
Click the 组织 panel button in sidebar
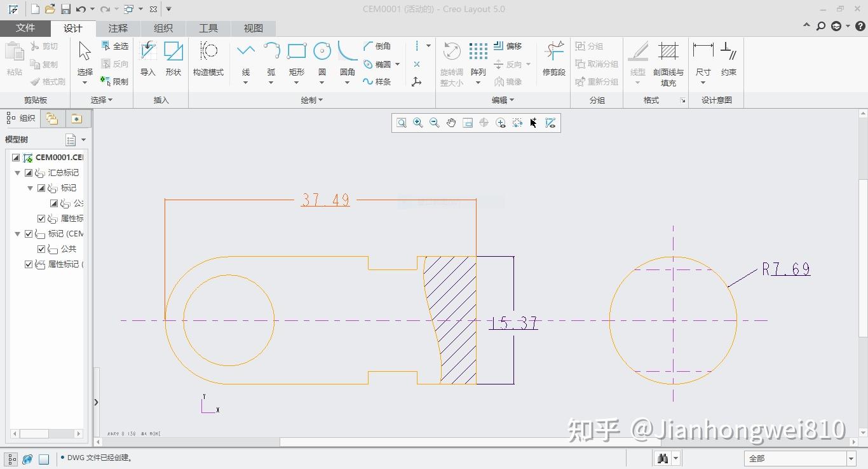(x=21, y=118)
